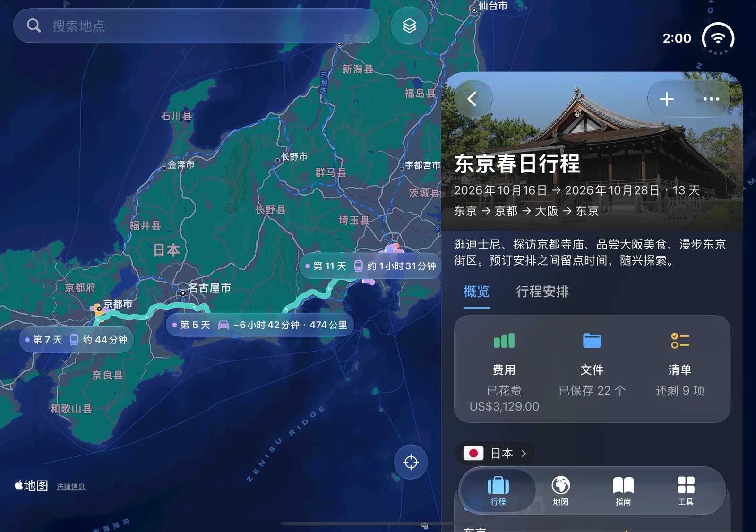Open the 文件 folder icon
This screenshot has height=532, width=756.
pos(592,341)
